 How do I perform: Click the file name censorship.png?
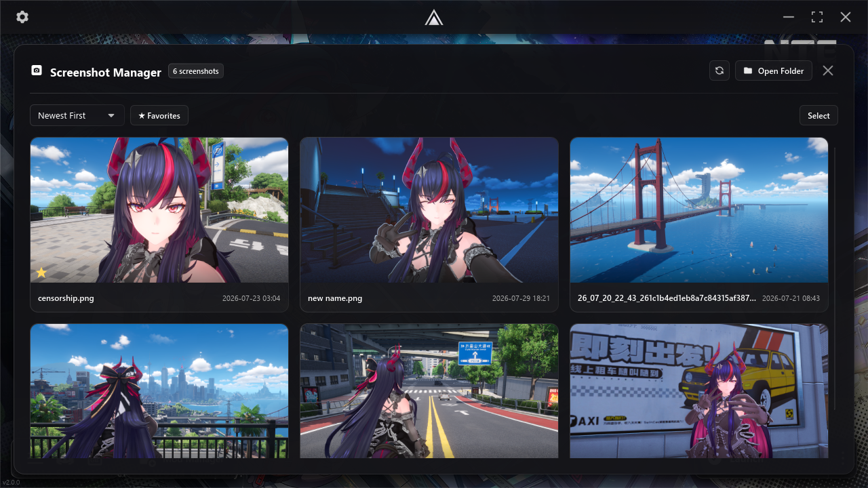[x=66, y=298]
